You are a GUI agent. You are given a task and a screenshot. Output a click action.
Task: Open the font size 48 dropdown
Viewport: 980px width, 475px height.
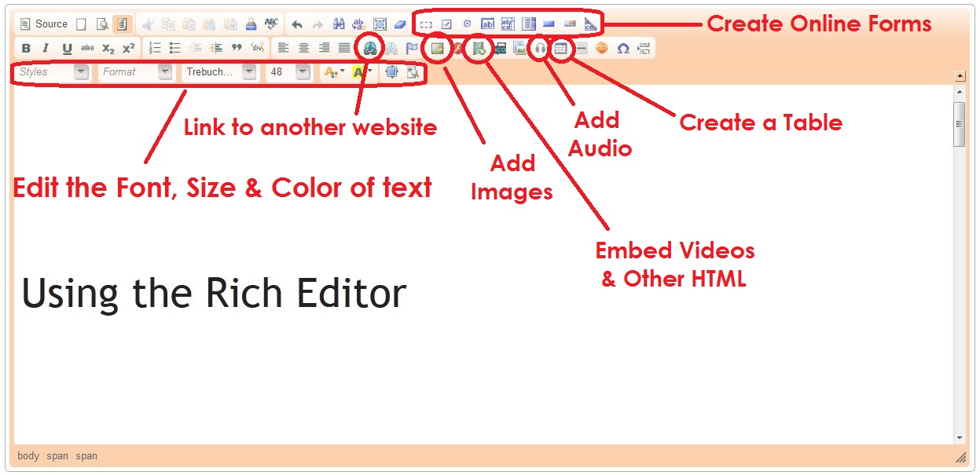pyautogui.click(x=289, y=71)
